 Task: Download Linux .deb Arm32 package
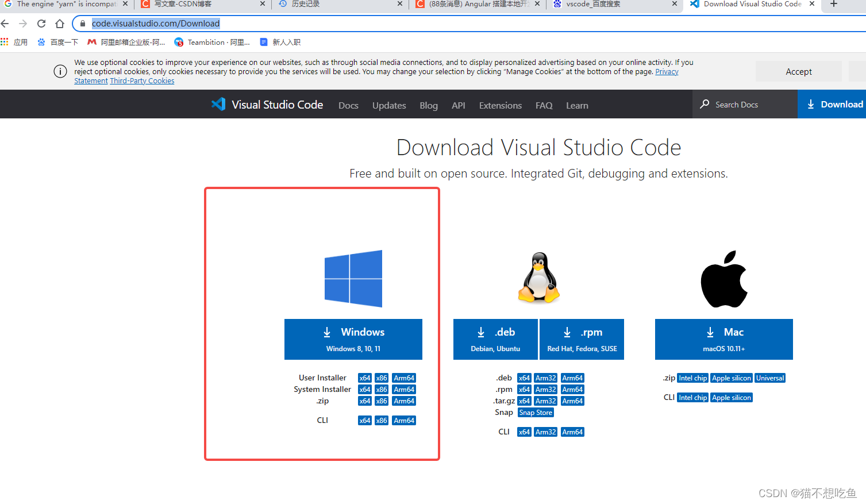pos(546,378)
